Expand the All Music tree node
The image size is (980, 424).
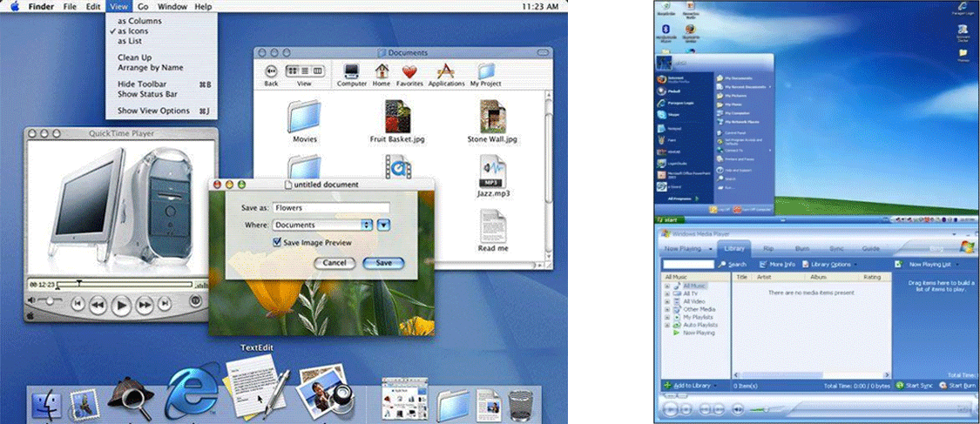[x=667, y=286]
